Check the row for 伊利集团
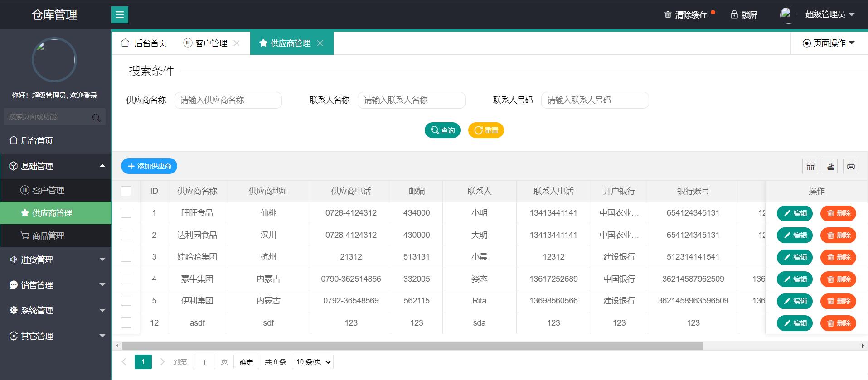 (126, 301)
